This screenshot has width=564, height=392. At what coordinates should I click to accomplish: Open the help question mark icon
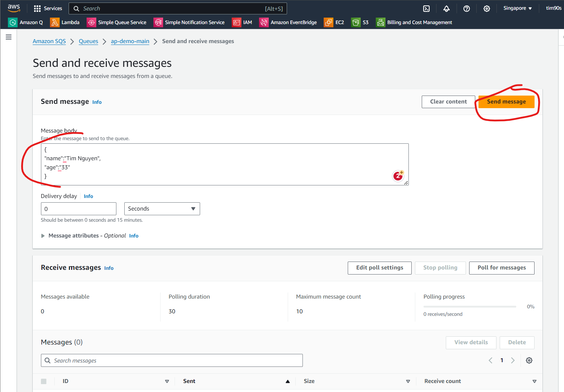(x=467, y=9)
